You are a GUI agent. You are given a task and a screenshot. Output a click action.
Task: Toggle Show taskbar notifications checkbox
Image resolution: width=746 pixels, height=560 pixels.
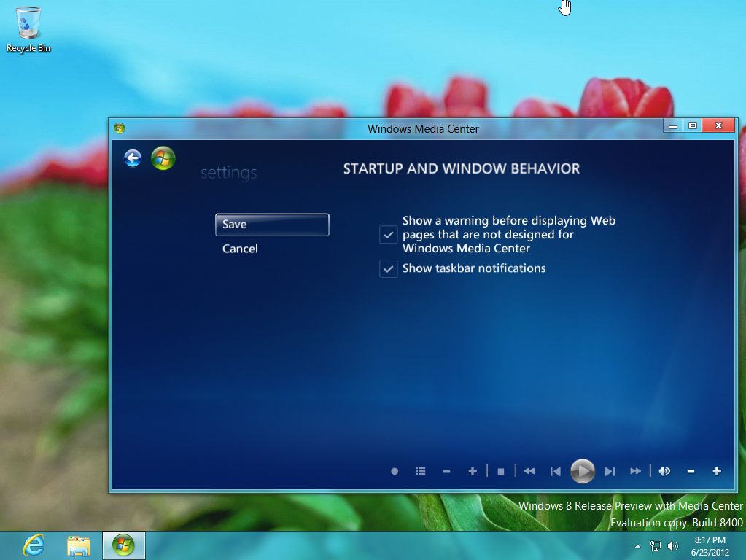click(x=388, y=269)
